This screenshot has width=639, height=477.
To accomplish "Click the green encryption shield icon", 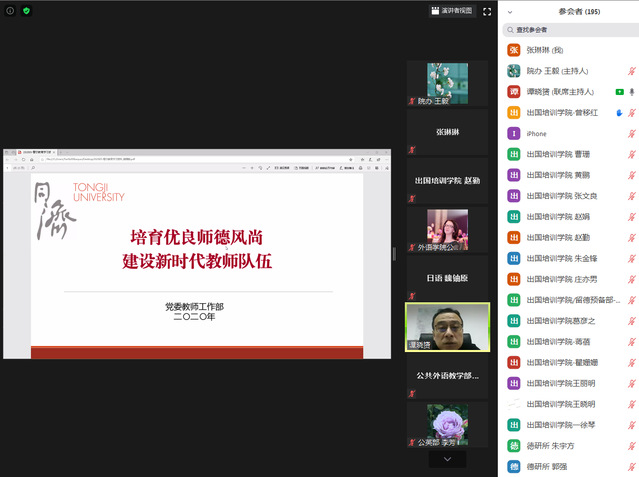I will tap(26, 10).
